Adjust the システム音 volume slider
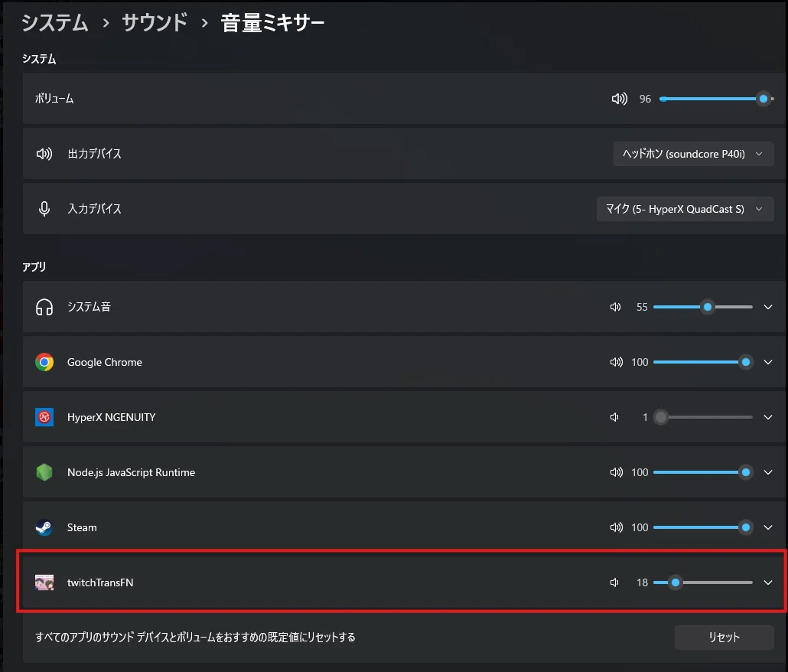Screen dimensions: 788x672 [702, 307]
